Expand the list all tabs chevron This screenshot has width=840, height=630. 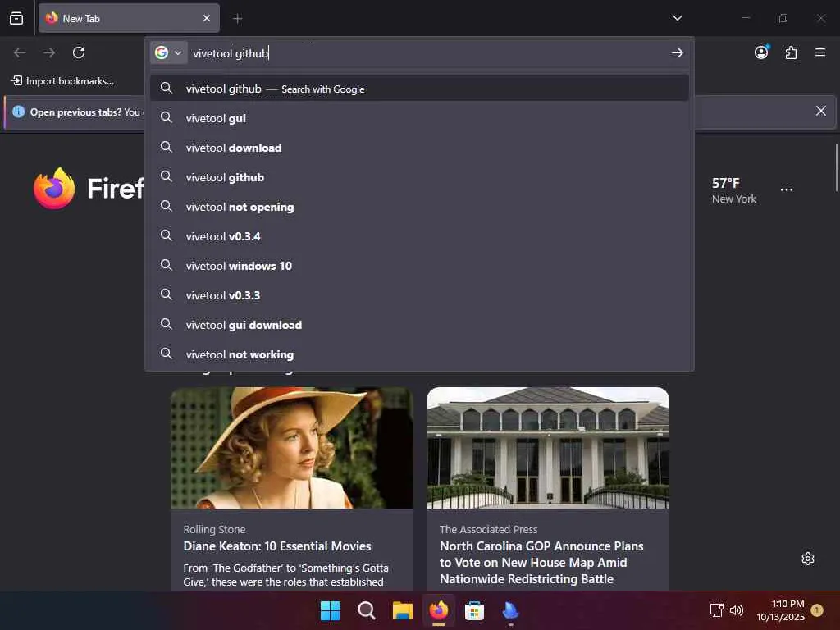click(677, 18)
